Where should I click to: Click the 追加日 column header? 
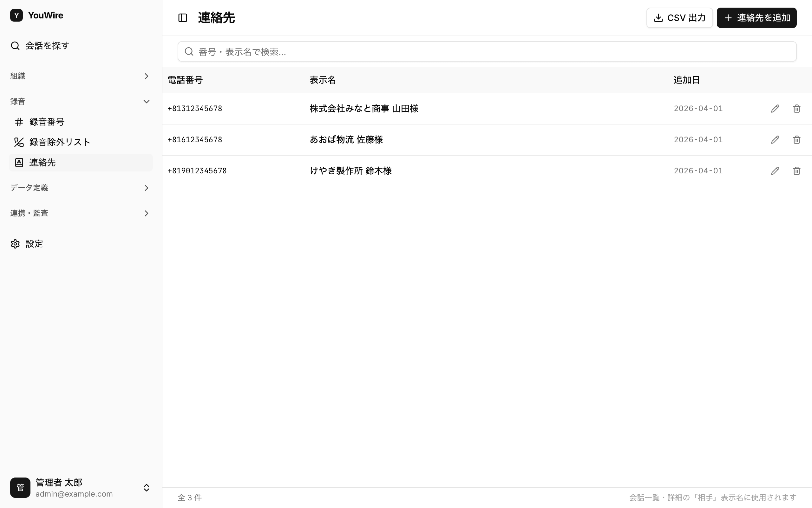pyautogui.click(x=686, y=80)
